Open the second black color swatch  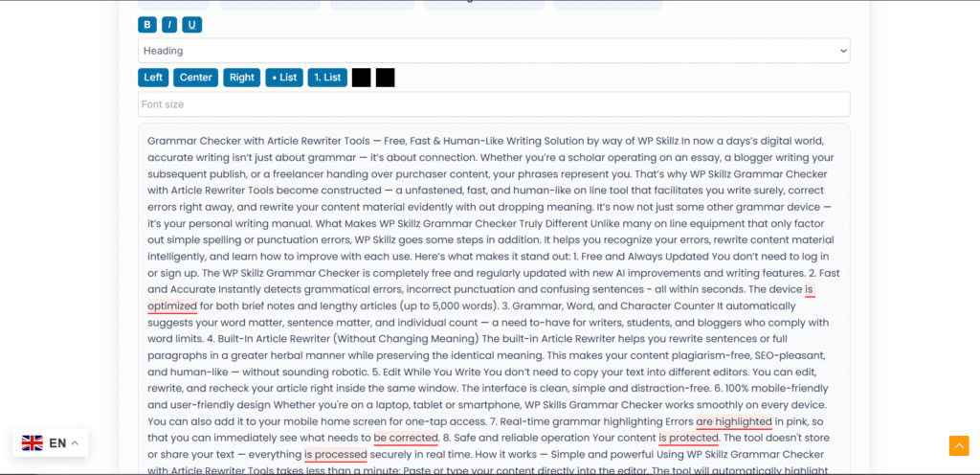(x=385, y=78)
